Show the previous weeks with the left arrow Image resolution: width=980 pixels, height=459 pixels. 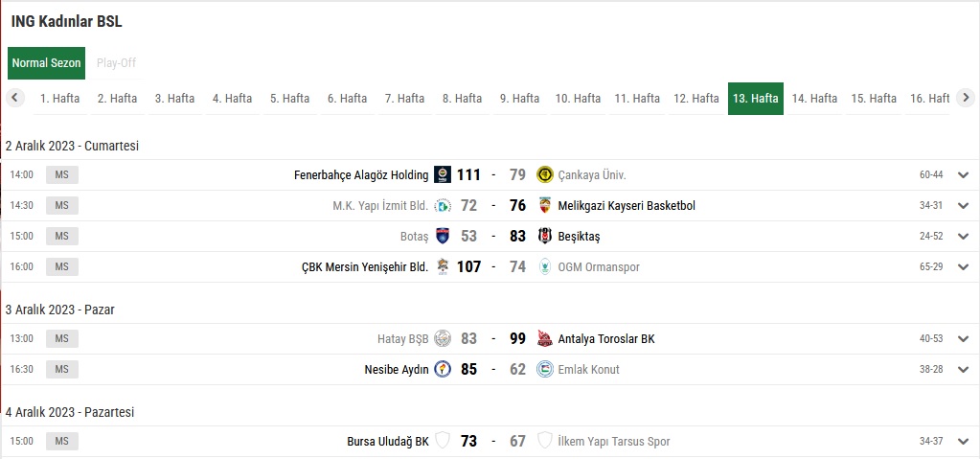click(x=15, y=98)
